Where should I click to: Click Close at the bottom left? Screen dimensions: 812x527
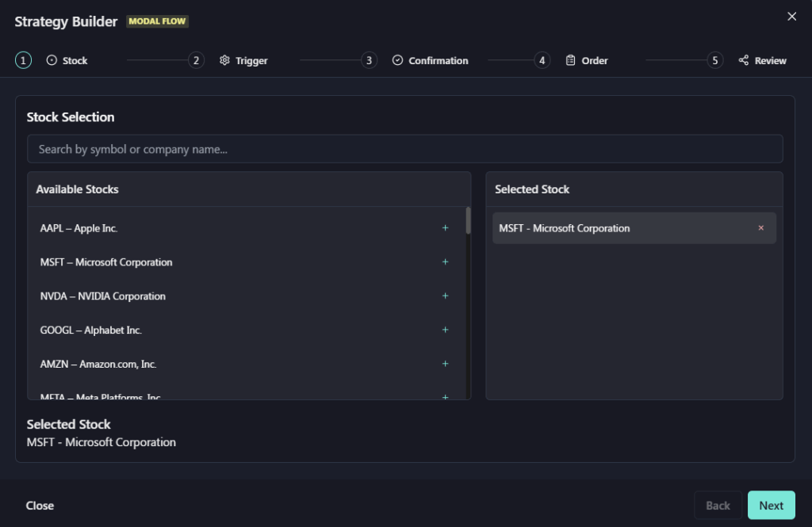pos(40,506)
